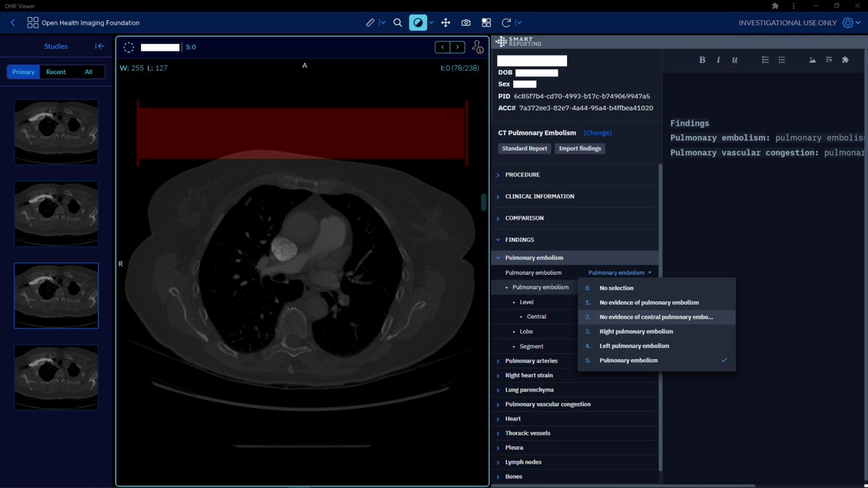Switch to the All studies tab
Screen dimensions: 868x488
coord(88,72)
